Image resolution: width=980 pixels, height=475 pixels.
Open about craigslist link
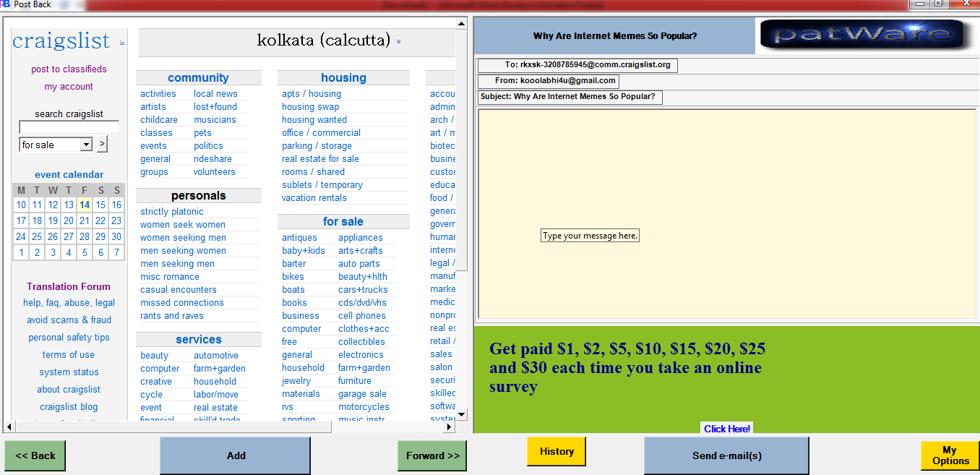(x=69, y=390)
